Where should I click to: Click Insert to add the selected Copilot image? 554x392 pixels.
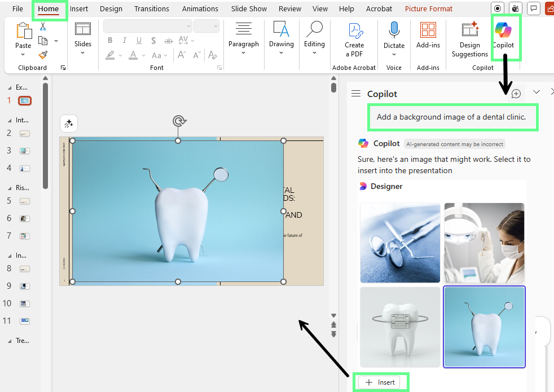pos(381,382)
